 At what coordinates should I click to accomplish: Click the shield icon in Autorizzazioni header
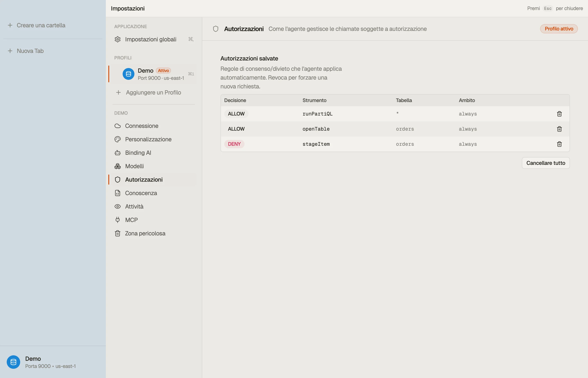215,29
